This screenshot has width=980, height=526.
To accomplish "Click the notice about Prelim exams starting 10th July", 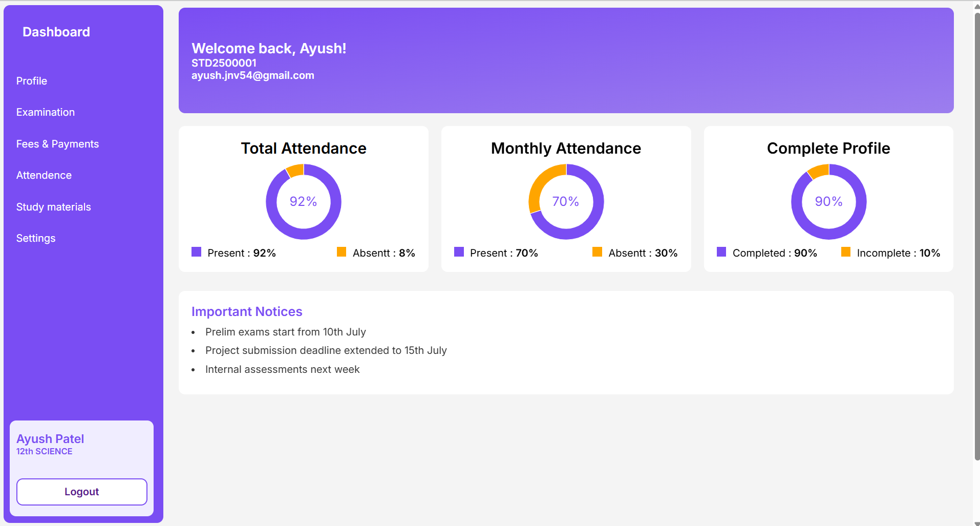I will [285, 332].
